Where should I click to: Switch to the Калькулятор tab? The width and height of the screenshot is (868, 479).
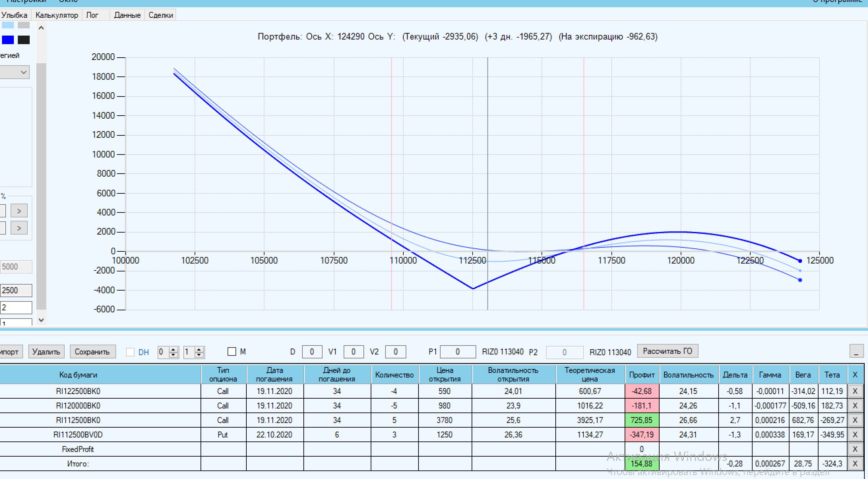pyautogui.click(x=57, y=15)
